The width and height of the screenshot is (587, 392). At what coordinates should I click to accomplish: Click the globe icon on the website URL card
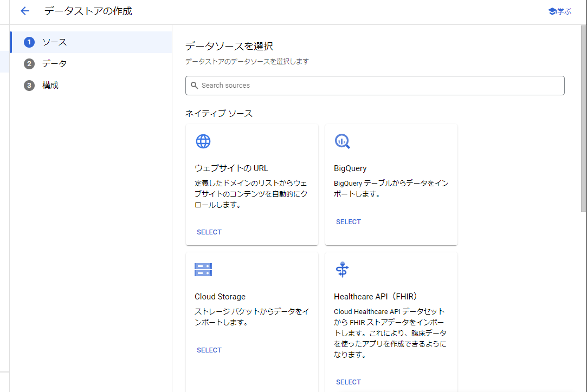point(203,141)
